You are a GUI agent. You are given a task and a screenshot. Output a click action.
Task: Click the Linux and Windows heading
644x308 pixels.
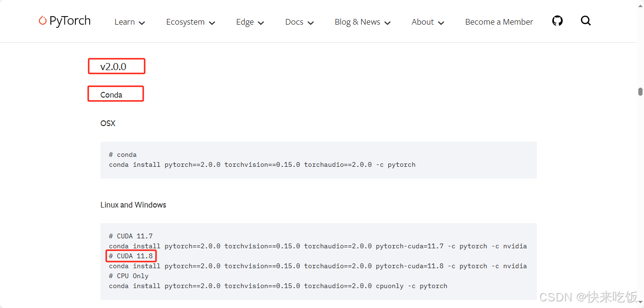point(133,205)
